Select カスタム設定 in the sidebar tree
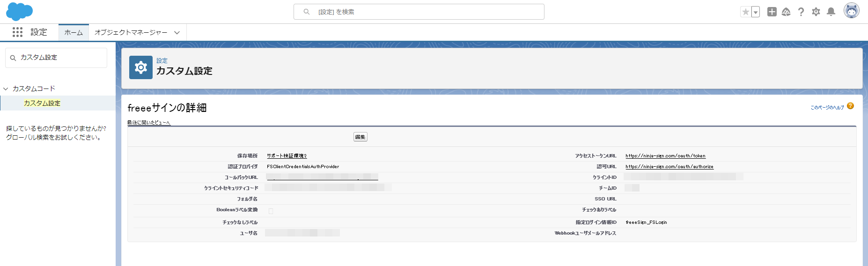 coord(42,103)
